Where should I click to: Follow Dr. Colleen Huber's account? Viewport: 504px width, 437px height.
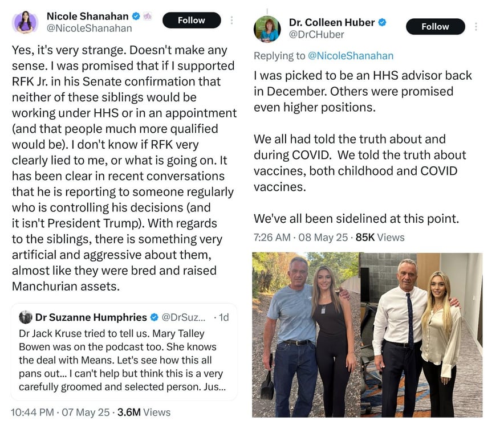click(x=435, y=27)
